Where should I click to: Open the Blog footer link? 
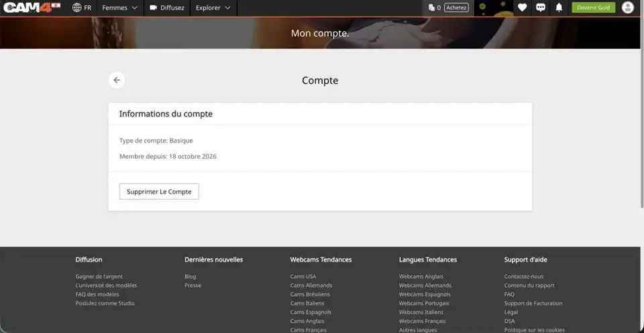(x=190, y=277)
